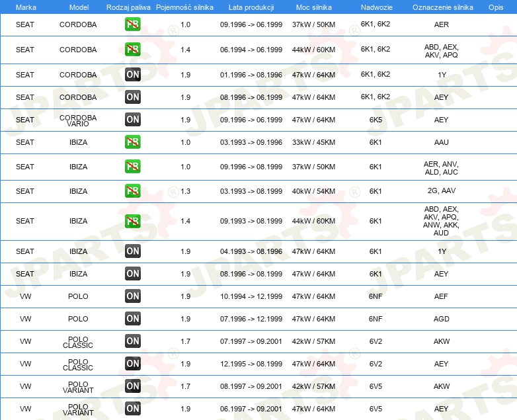Select the '2G, AAV' engine code cell

(441, 190)
